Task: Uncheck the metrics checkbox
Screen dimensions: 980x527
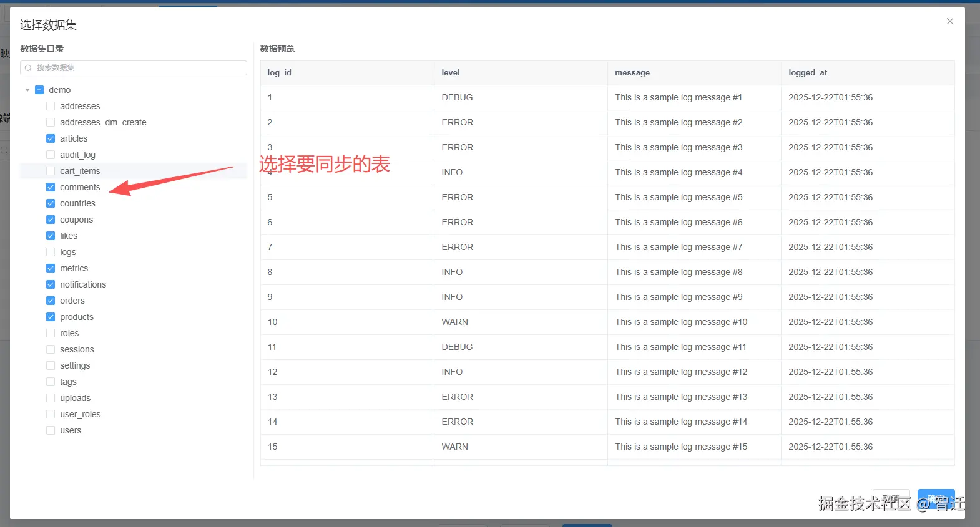Action: (x=51, y=268)
